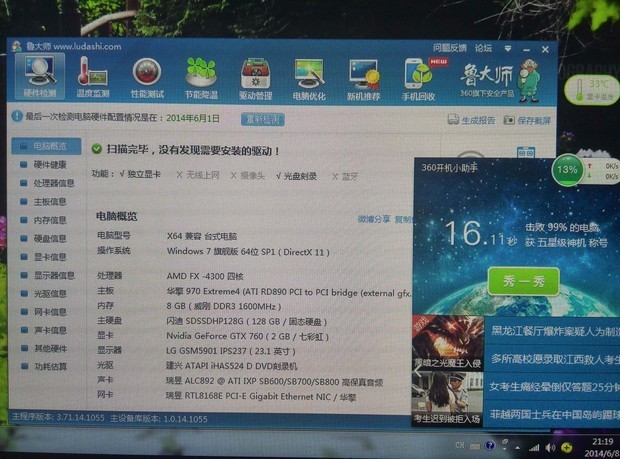Click the 33°C GPU temperature widget
This screenshot has width=620, height=459.
click(593, 89)
